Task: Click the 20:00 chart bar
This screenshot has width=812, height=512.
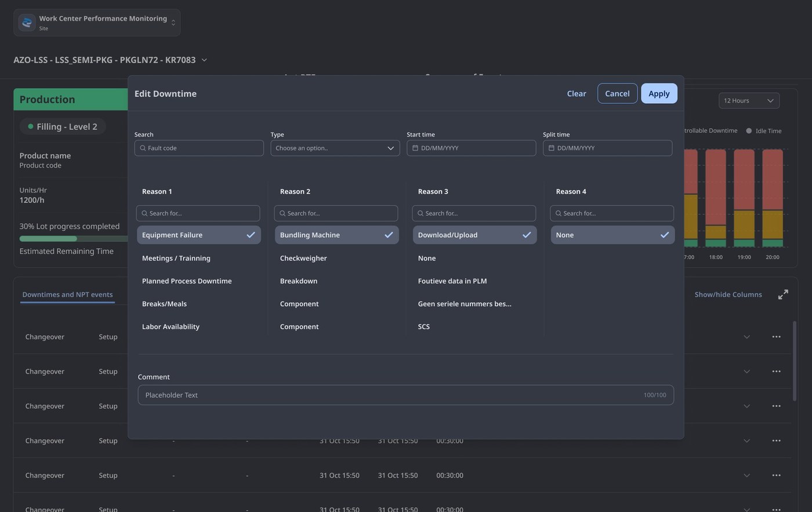Action: pos(773,198)
